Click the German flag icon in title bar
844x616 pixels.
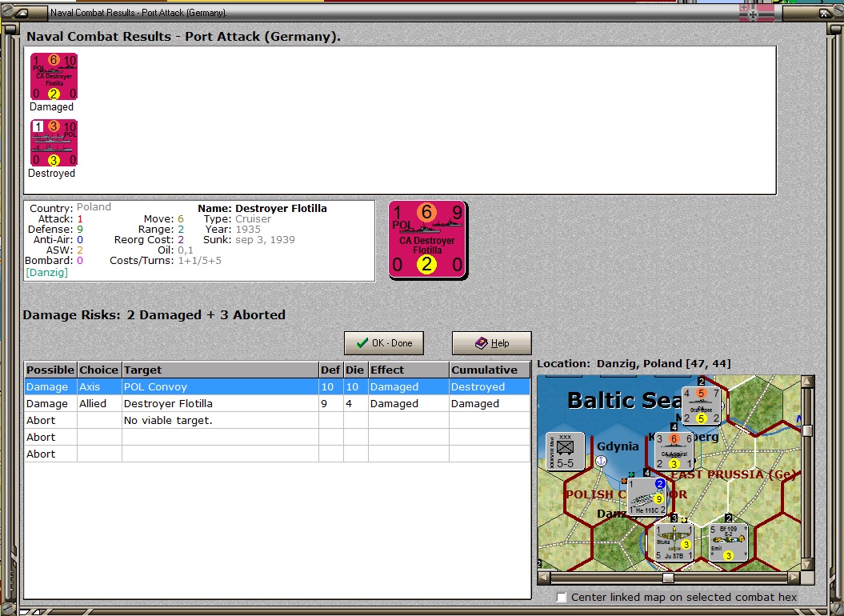click(757, 12)
